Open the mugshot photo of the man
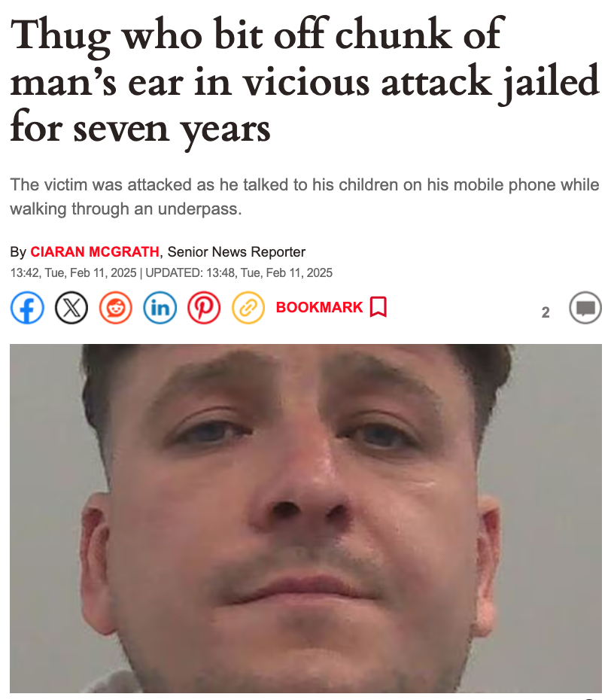611x700 pixels. click(305, 519)
